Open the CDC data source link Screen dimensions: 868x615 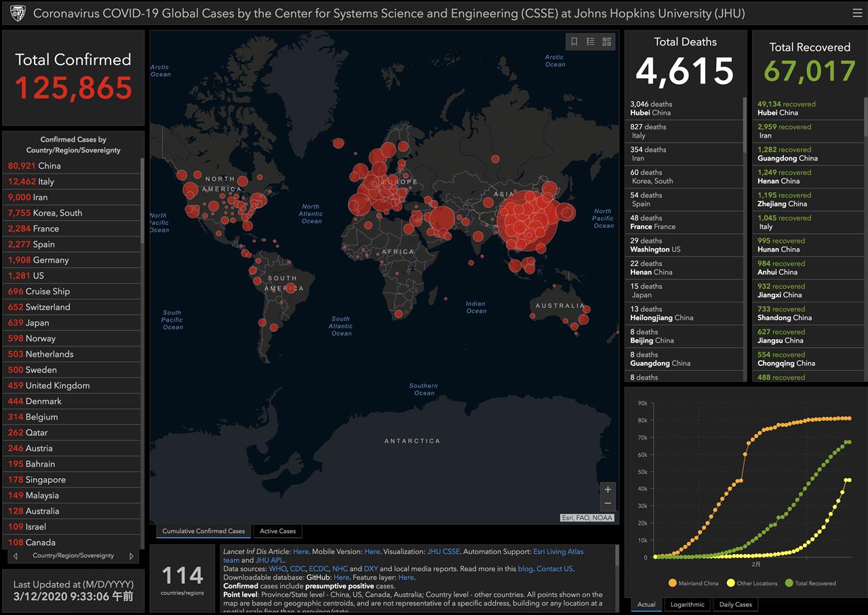pos(298,569)
